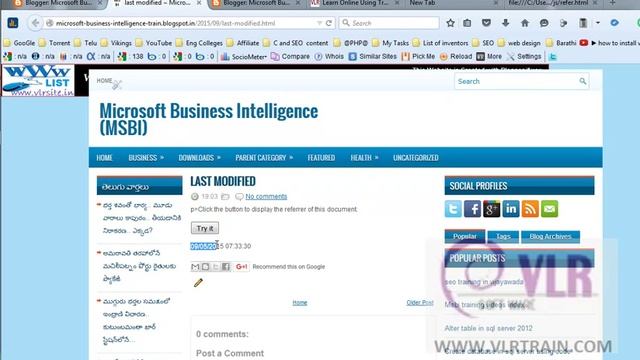Click the Pick Me toolbar button
The image size is (640, 360).
pyautogui.click(x=419, y=57)
